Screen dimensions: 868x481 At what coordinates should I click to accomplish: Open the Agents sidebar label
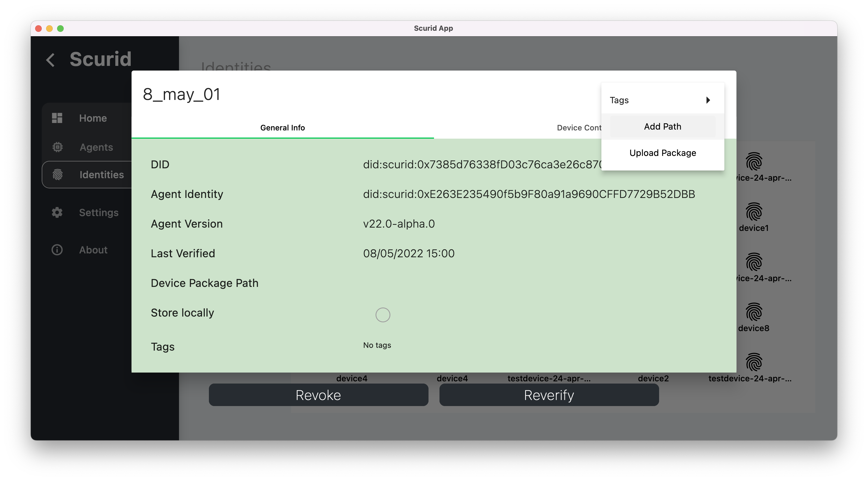96,147
